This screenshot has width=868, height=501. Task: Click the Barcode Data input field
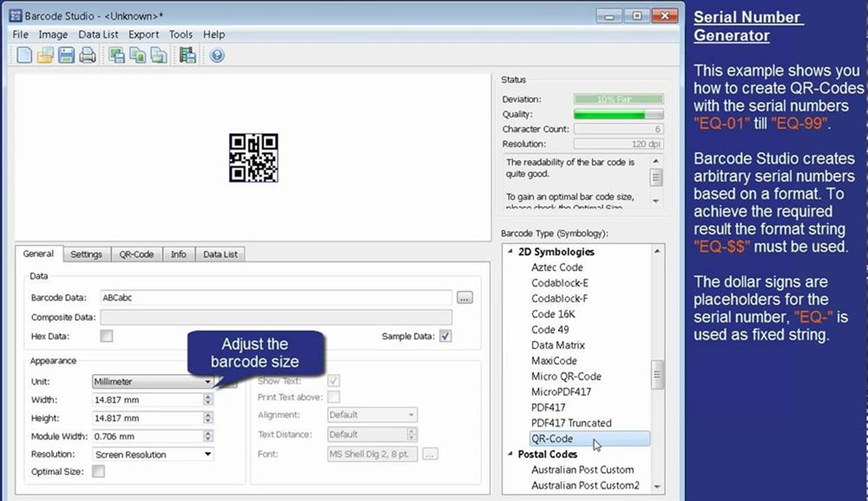tap(276, 297)
